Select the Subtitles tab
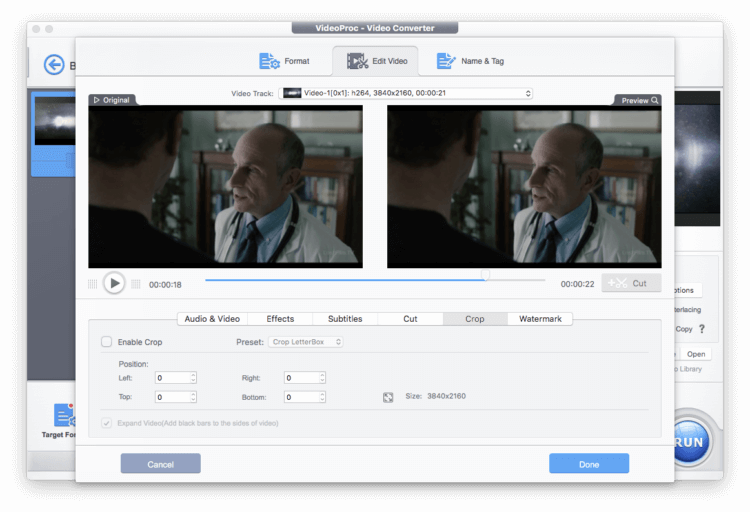 click(x=345, y=319)
